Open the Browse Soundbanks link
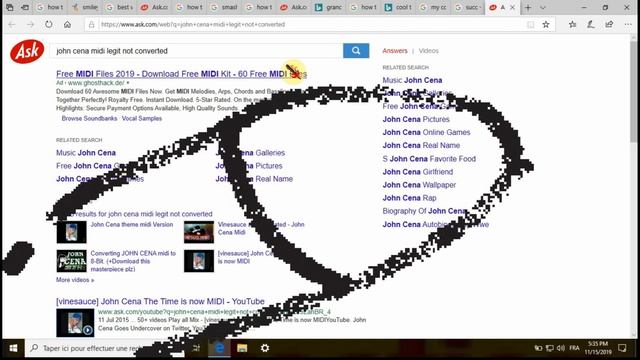The height and width of the screenshot is (360, 640). 89,118
